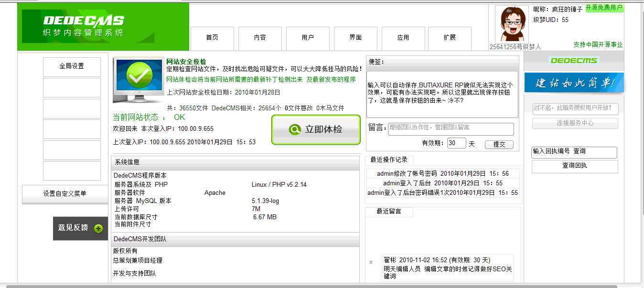This screenshot has width=644, height=288.
Task: Click the 网站安全校检 heading
Action: pyautogui.click(x=186, y=62)
